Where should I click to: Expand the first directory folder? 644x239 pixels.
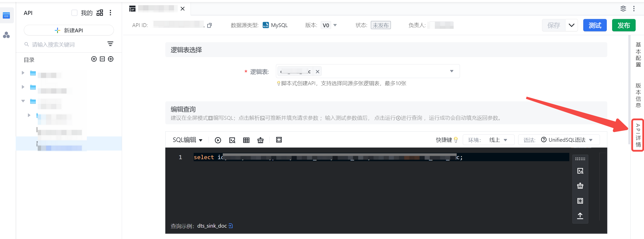[23, 73]
